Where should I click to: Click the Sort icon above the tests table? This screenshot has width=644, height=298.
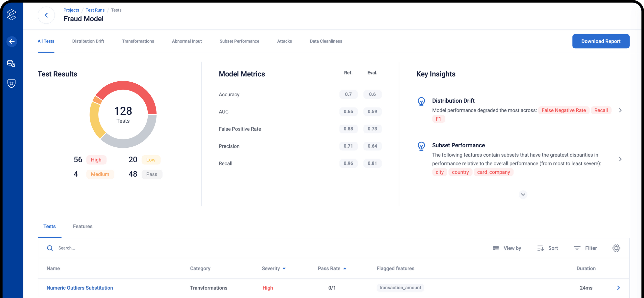540,248
